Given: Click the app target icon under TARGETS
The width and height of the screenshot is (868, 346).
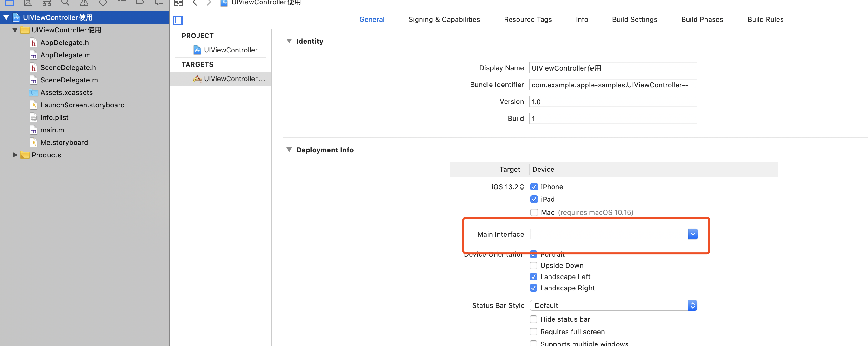Looking at the screenshot, I should click(x=197, y=79).
